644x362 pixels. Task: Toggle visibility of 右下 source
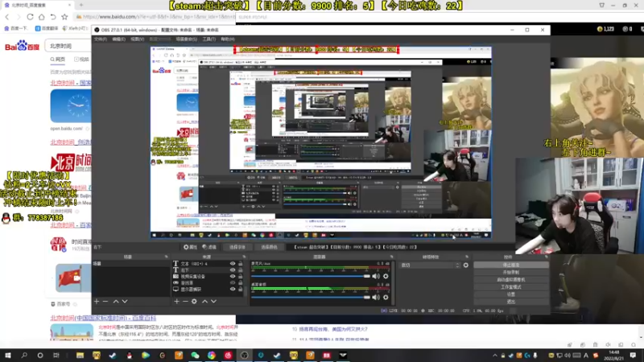coord(233,270)
